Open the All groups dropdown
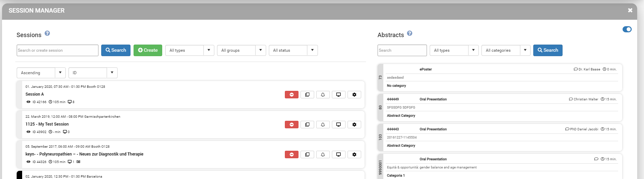This screenshot has width=644, height=179. point(242,50)
